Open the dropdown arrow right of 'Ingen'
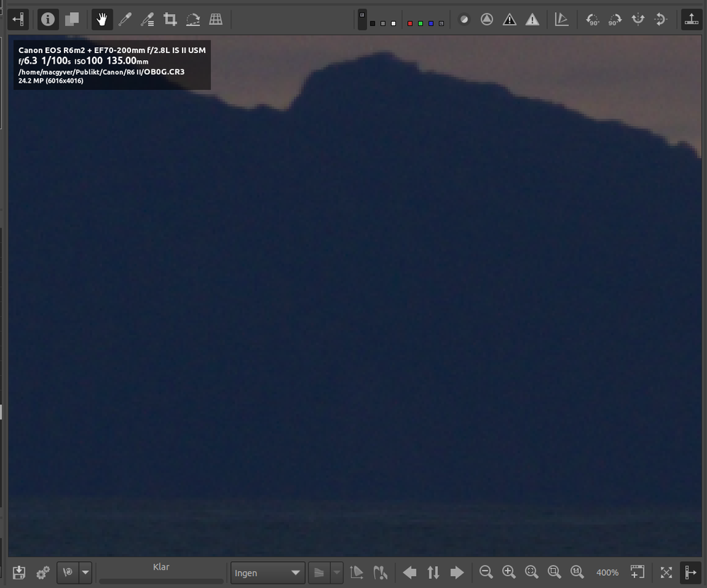707x588 pixels. tap(336, 572)
